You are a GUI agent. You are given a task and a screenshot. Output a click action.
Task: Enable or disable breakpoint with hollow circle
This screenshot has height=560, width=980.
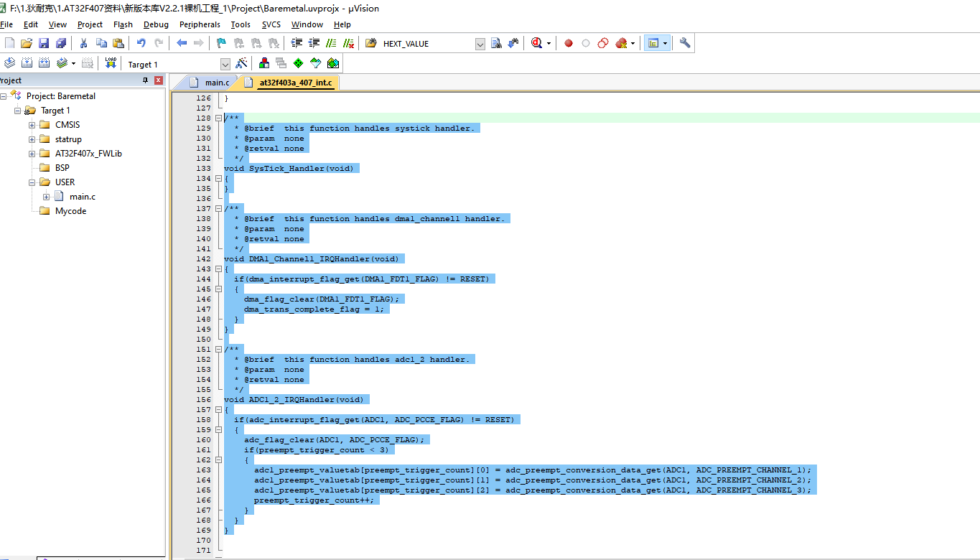(x=586, y=43)
